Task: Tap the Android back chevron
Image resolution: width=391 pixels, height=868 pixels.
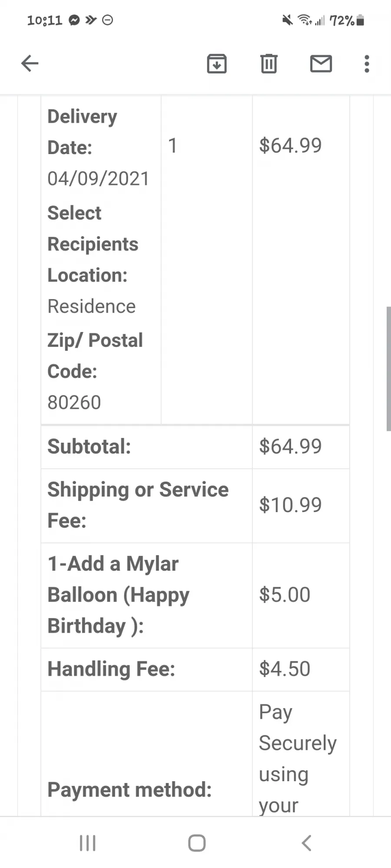Action: click(306, 843)
